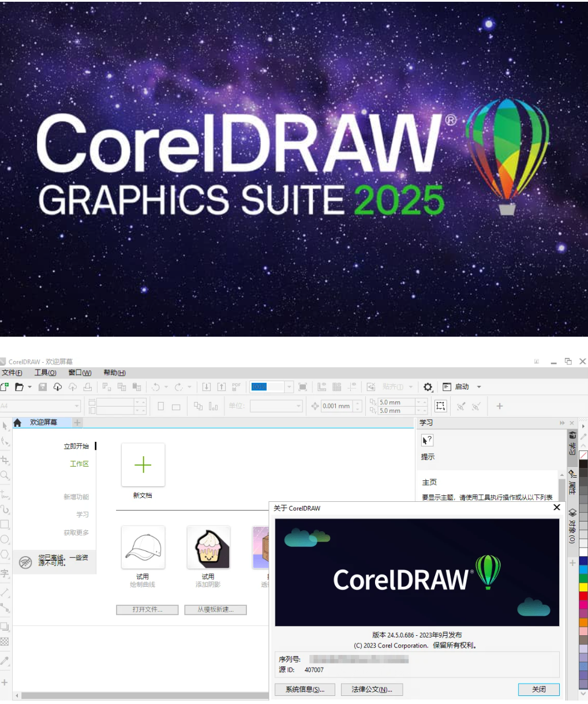The height and width of the screenshot is (704, 588).
Task: Select the Crop tool
Action: click(5, 460)
